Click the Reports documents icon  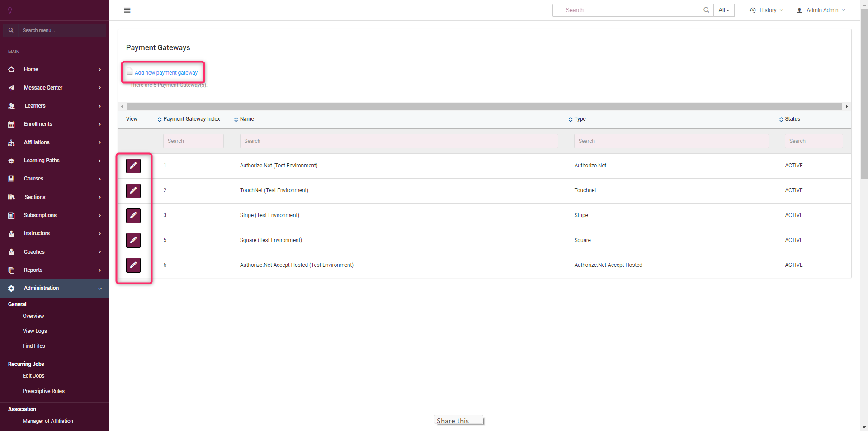coord(11,270)
